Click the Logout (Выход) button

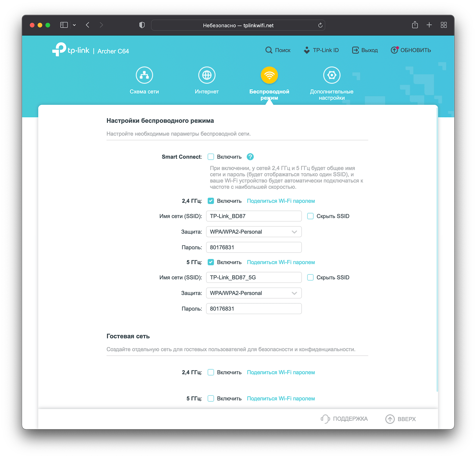pos(365,50)
